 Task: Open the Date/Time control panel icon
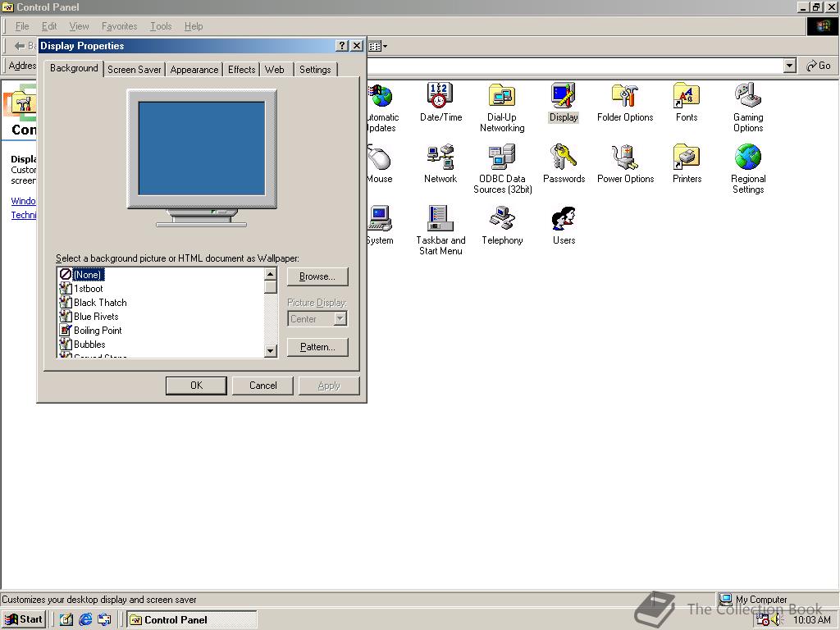(441, 103)
